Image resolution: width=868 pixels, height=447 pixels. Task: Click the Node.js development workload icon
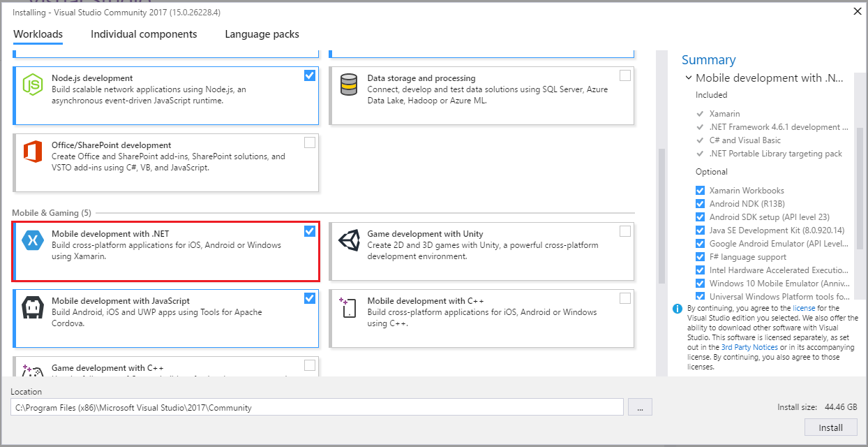[x=33, y=85]
